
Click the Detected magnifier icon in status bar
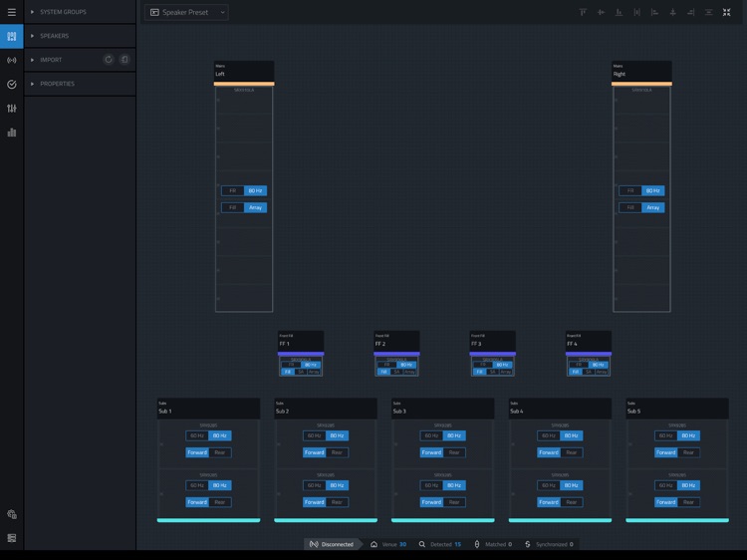pyautogui.click(x=422, y=544)
